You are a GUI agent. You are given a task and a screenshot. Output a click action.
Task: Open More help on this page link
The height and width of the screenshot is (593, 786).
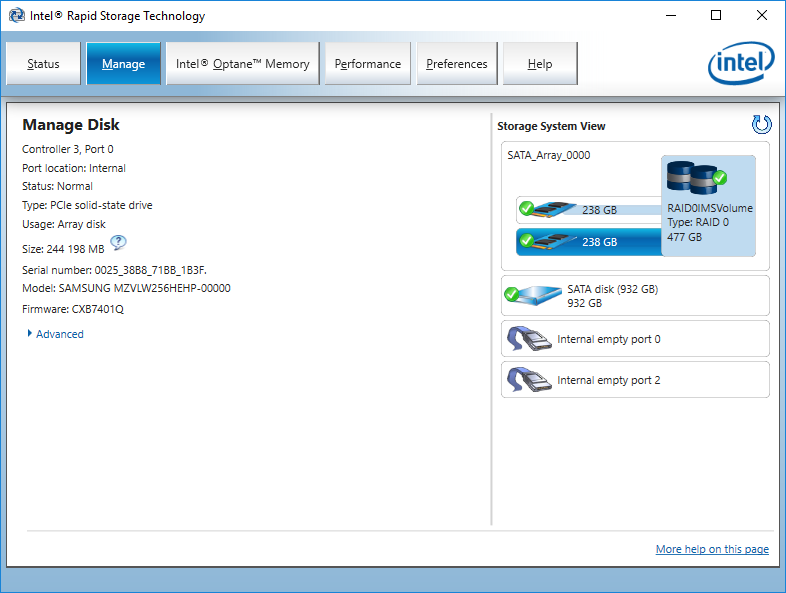(712, 549)
